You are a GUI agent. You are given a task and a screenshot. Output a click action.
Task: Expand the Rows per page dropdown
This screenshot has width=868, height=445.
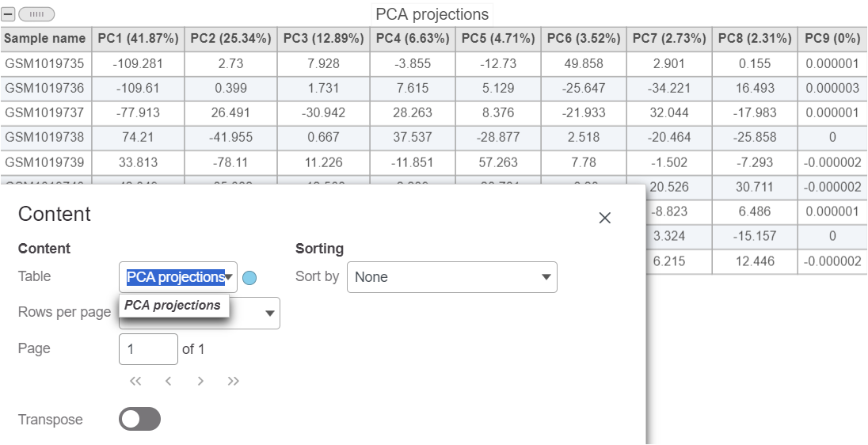pos(270,314)
